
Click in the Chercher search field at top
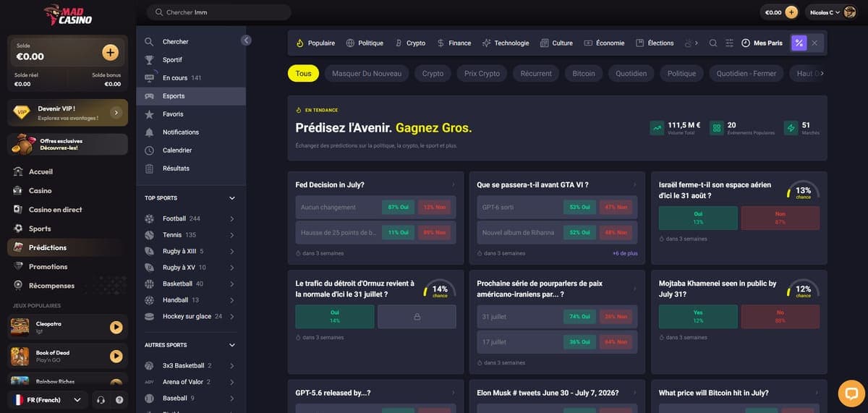[218, 12]
